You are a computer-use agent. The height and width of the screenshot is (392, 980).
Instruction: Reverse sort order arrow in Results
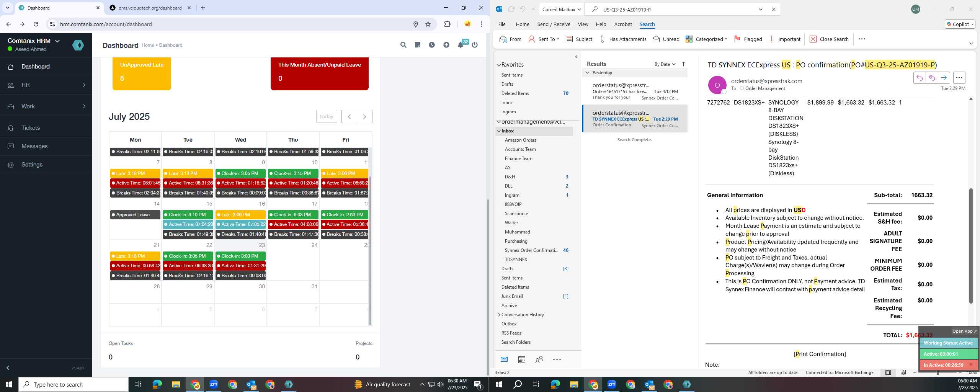(x=684, y=64)
